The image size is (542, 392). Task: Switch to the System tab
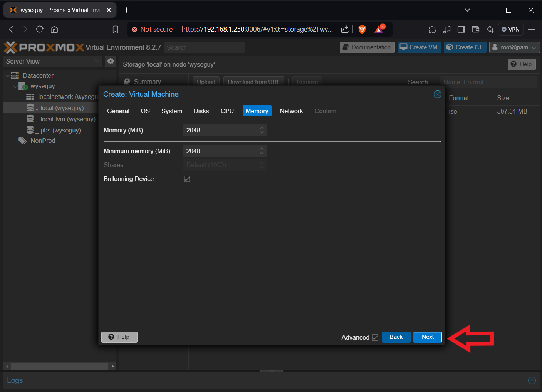point(172,111)
